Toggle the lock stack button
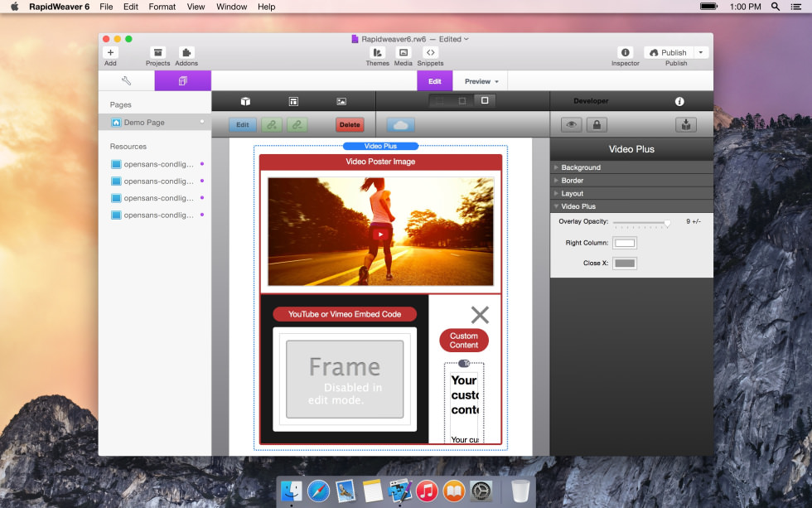This screenshot has height=508, width=812. (597, 125)
